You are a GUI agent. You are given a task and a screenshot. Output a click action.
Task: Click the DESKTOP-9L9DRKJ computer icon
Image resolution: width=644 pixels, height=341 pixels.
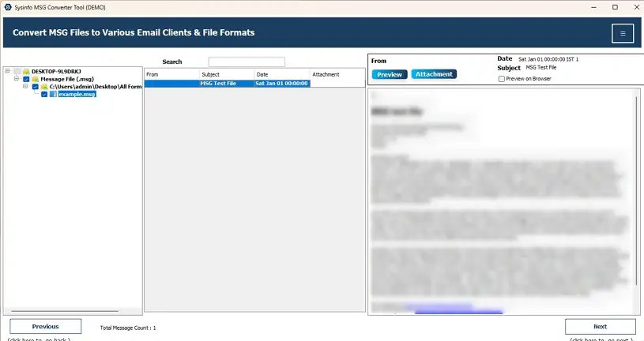coord(26,71)
